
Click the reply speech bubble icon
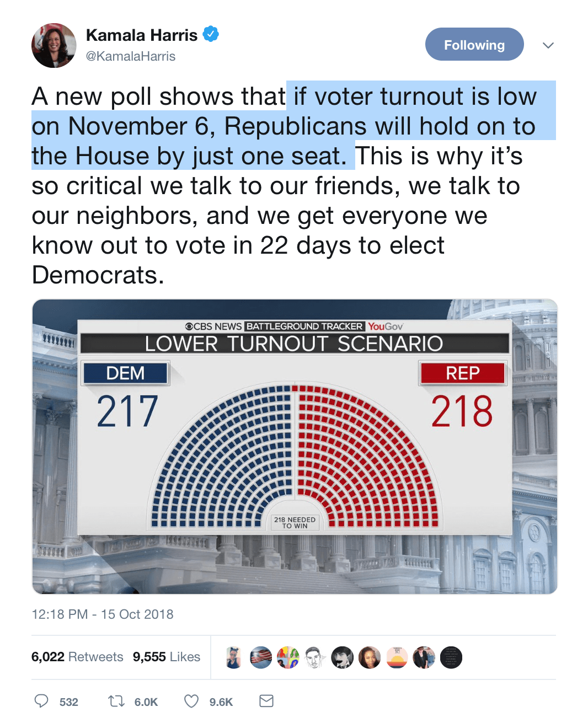pos(41,701)
